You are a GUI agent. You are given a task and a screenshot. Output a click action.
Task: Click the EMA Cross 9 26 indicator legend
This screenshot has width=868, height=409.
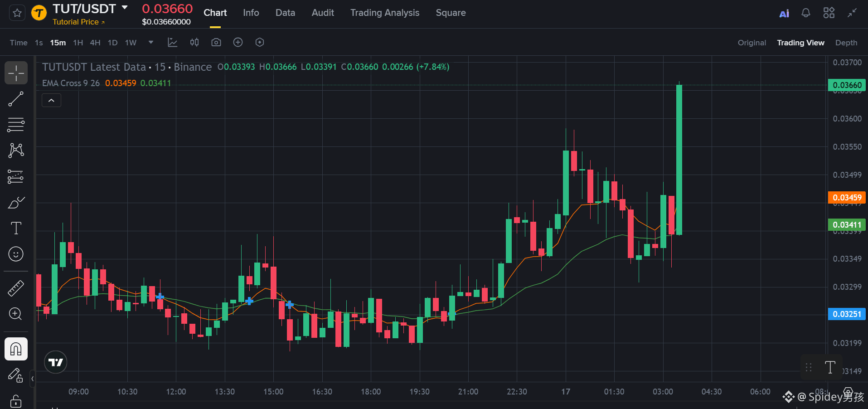click(71, 83)
